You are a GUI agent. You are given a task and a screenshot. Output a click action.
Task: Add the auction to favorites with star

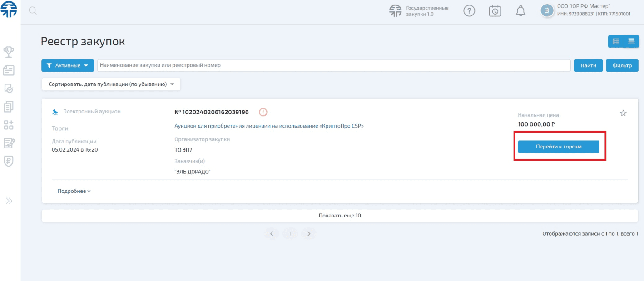623,113
